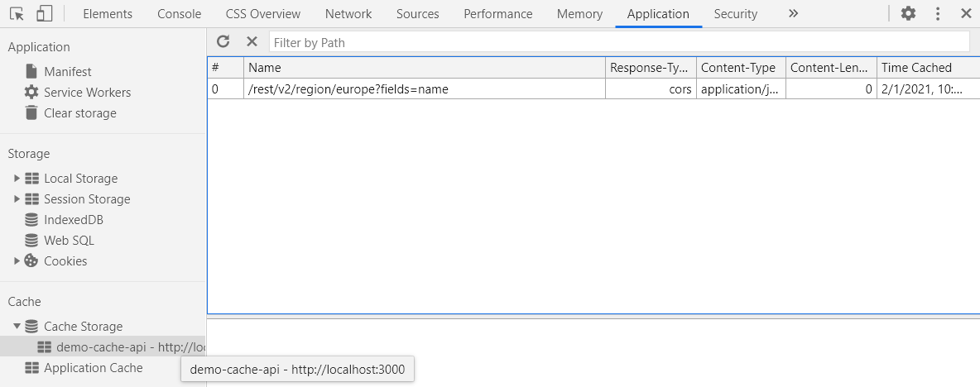Image resolution: width=980 pixels, height=387 pixels.
Task: Click the cors response type cell
Action: pyautogui.click(x=651, y=89)
